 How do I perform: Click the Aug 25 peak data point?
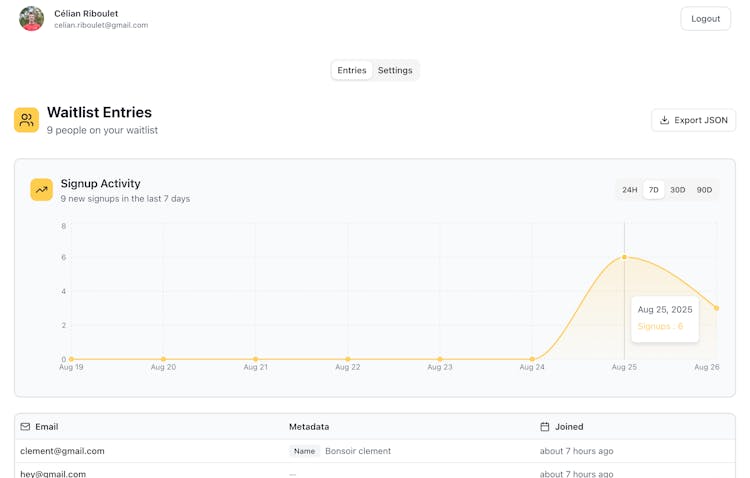click(625, 257)
